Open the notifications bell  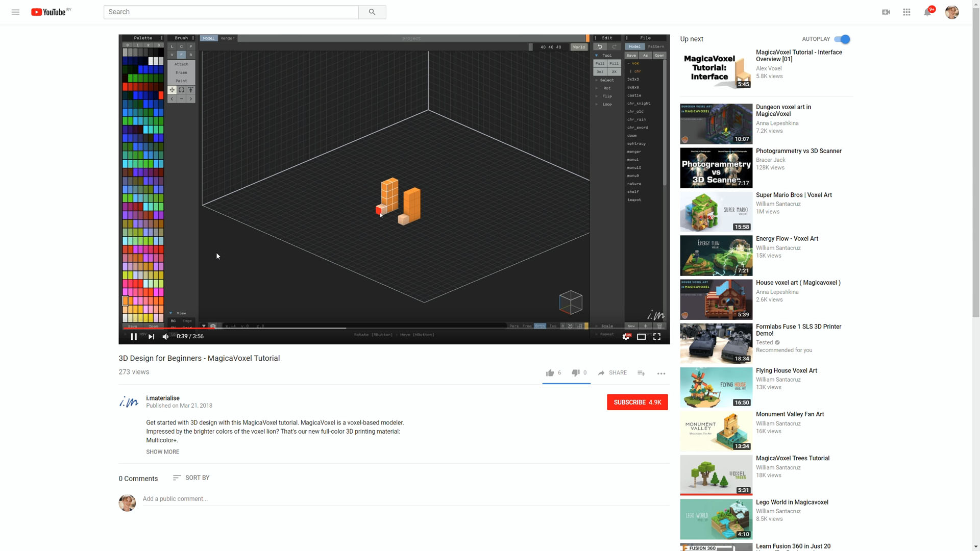coord(927,12)
